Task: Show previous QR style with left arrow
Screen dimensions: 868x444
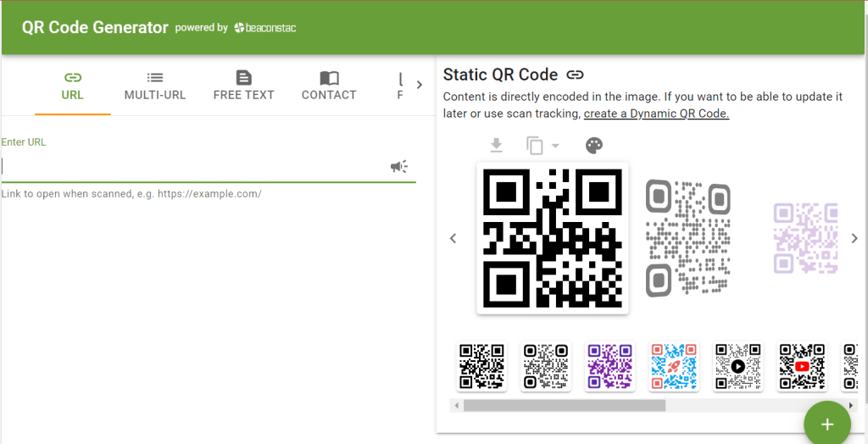Action: (x=453, y=238)
